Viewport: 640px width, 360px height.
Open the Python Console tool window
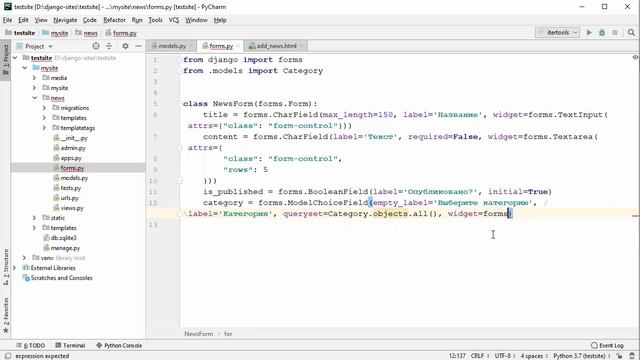(119, 345)
